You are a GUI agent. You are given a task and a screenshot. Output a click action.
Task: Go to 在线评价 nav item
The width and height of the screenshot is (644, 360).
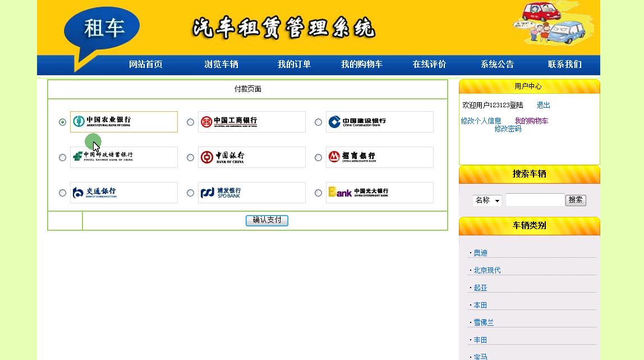click(x=429, y=64)
